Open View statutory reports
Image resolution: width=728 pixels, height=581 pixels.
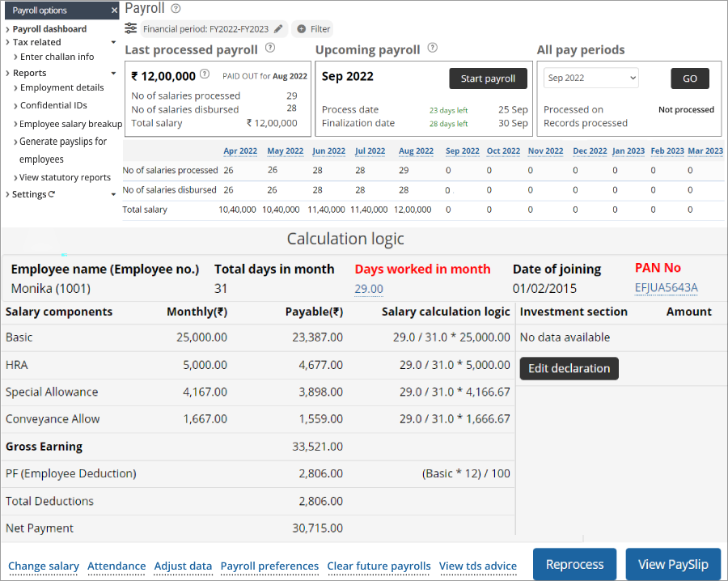(x=65, y=177)
